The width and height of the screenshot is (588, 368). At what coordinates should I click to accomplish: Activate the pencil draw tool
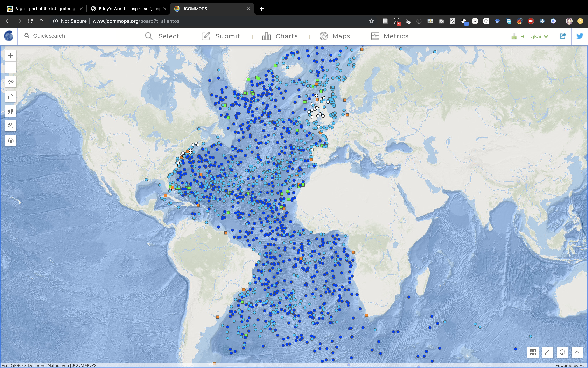pos(548,352)
